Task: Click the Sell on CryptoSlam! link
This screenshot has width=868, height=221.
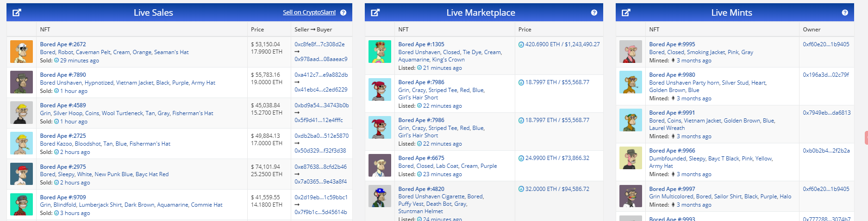Action: (x=309, y=12)
